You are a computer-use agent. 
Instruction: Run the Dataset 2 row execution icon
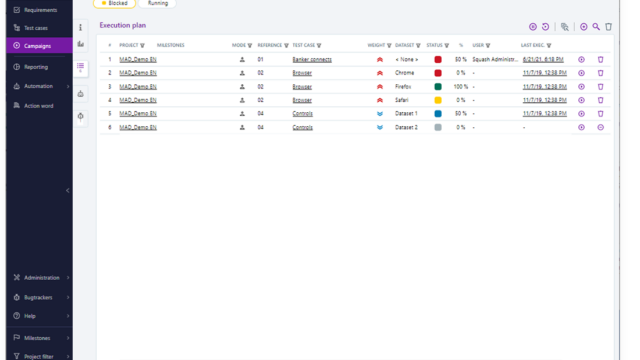[581, 127]
